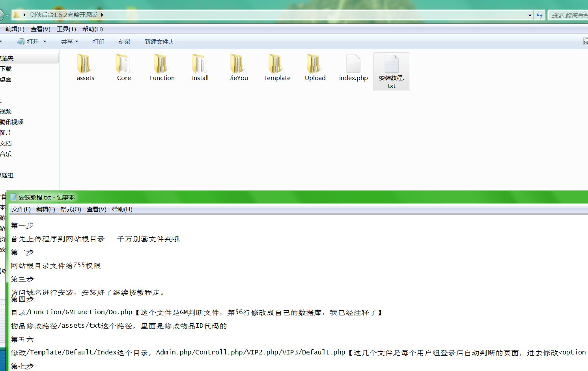The width and height of the screenshot is (588, 371).
Task: Click the refresh icon beside address bar
Action: click(x=539, y=15)
